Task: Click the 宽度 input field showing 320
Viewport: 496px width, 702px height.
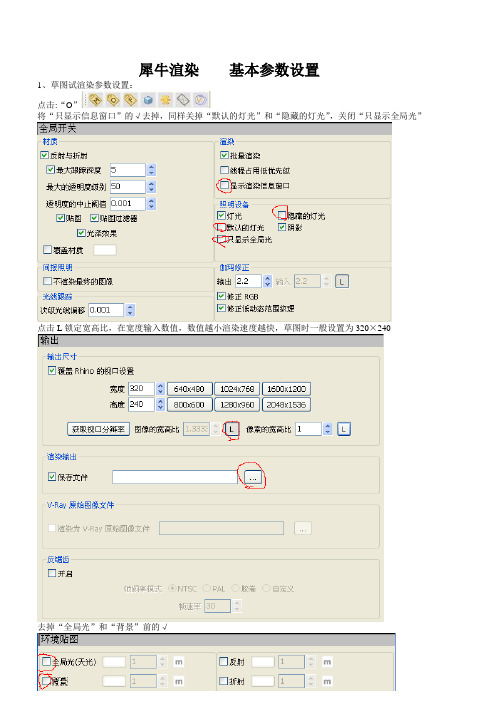Action: (x=141, y=389)
